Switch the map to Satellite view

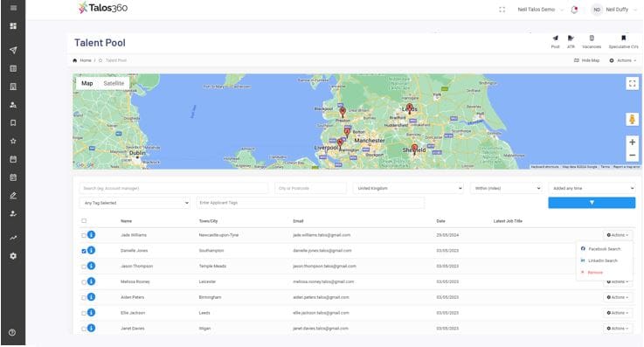(x=114, y=83)
